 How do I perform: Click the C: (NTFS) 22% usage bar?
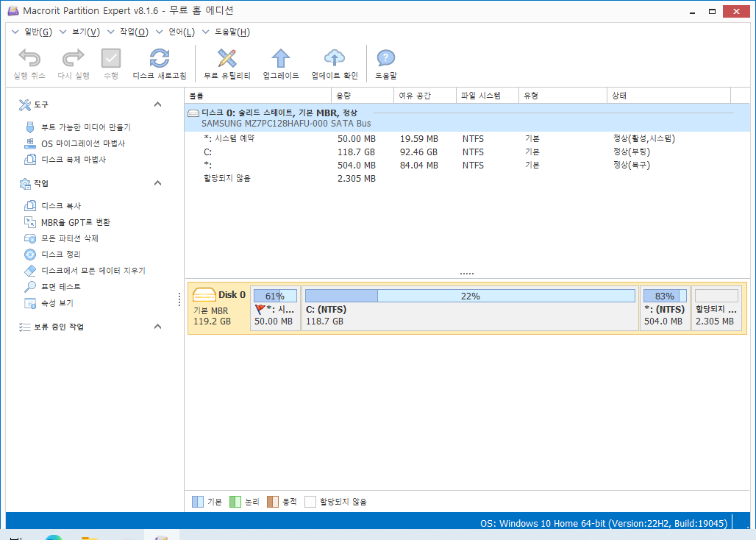coord(470,296)
